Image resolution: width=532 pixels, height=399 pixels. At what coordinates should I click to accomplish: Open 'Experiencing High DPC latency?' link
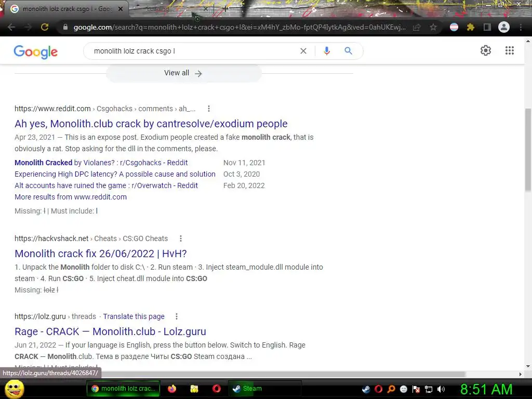(115, 174)
